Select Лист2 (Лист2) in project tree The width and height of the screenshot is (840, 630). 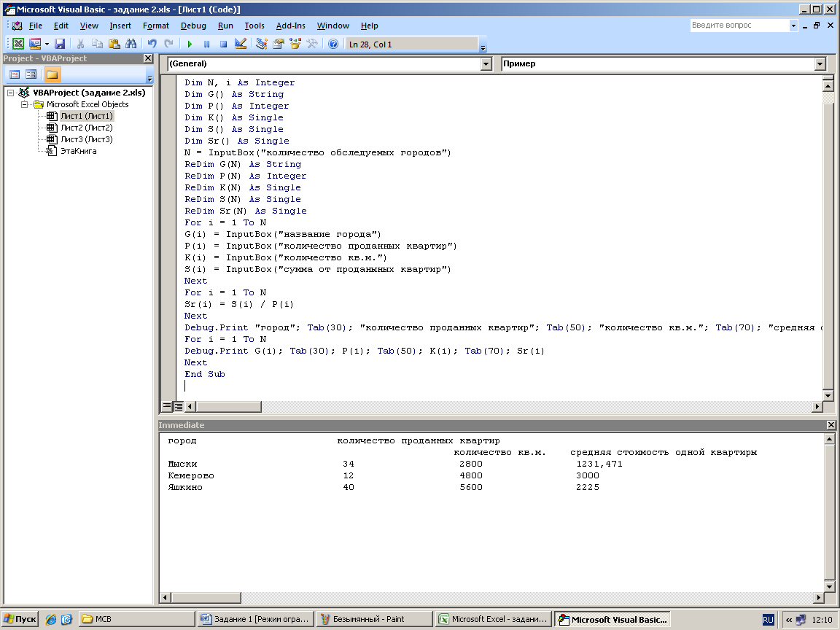pyautogui.click(x=86, y=128)
